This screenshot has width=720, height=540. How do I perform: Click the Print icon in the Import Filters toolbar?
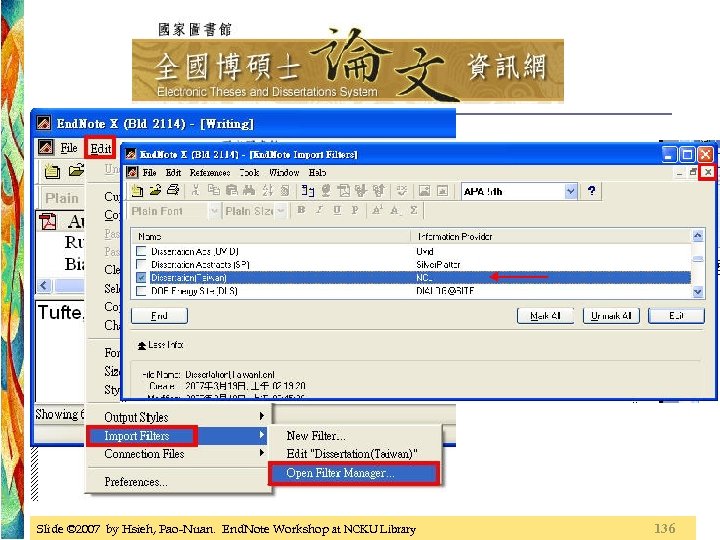[173, 190]
